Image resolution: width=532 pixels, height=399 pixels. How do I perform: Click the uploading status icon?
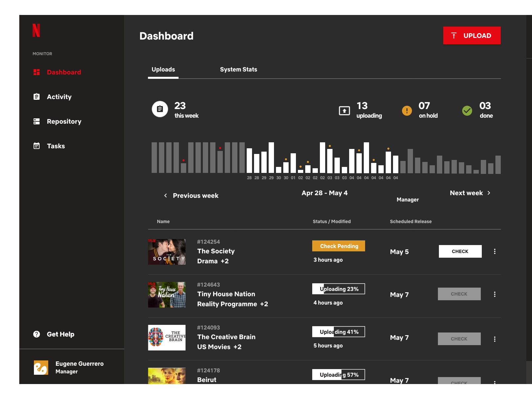click(344, 110)
